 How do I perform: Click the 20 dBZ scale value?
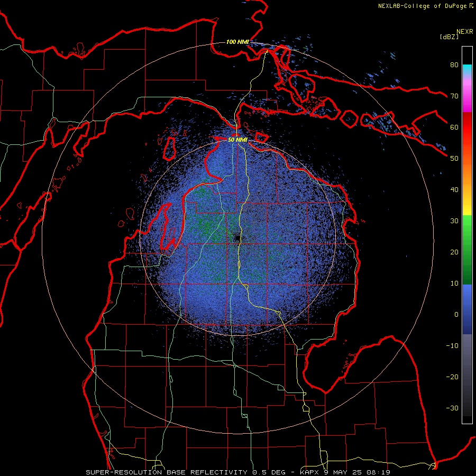[x=454, y=252]
